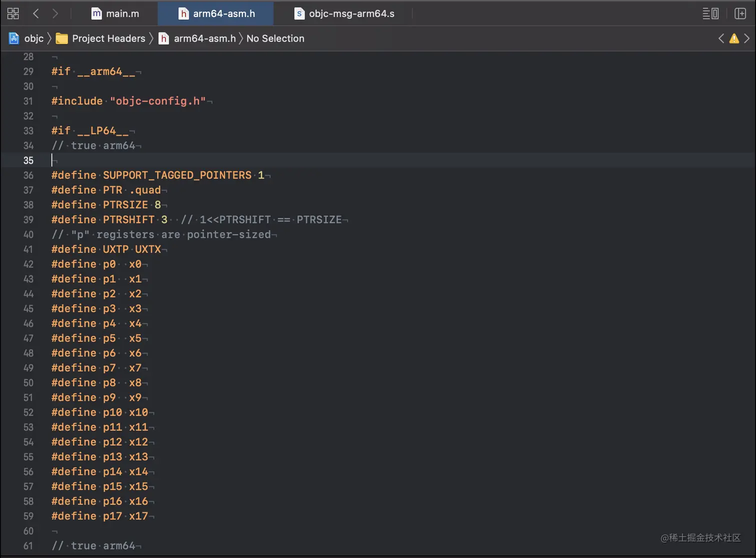The width and height of the screenshot is (756, 558).
Task: Click x10 on line 52
Action: (138, 413)
